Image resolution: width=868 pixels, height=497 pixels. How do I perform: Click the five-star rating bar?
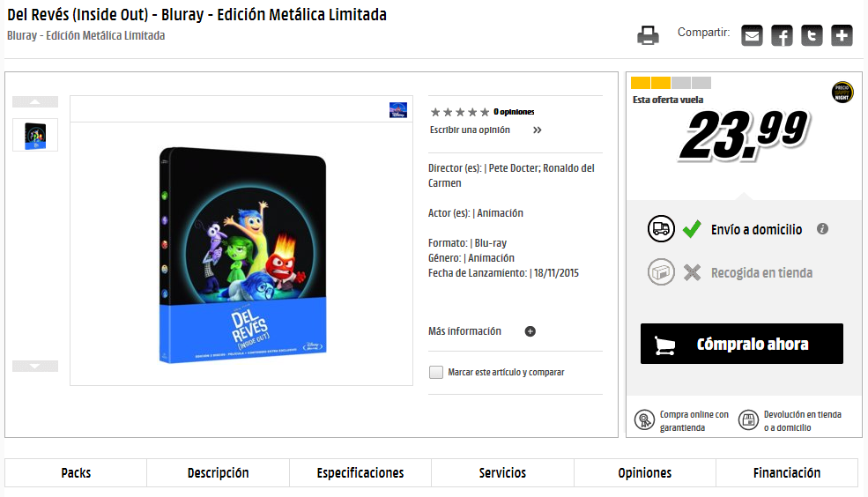[460, 112]
